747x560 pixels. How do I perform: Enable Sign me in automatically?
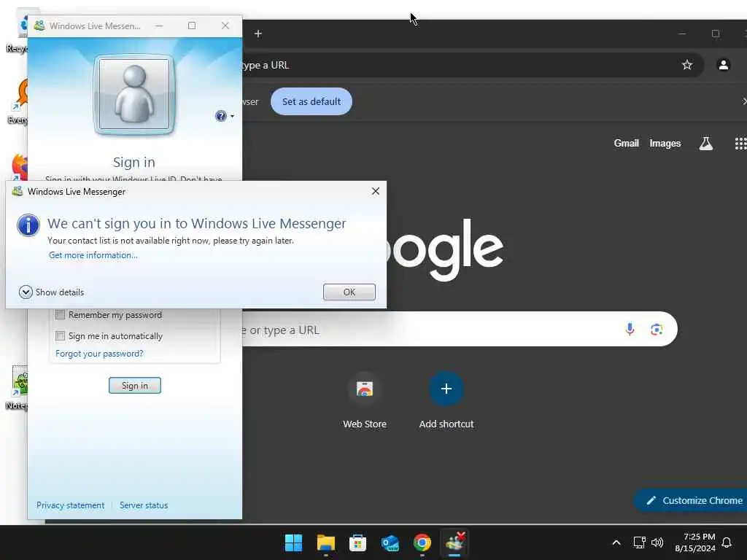click(60, 336)
